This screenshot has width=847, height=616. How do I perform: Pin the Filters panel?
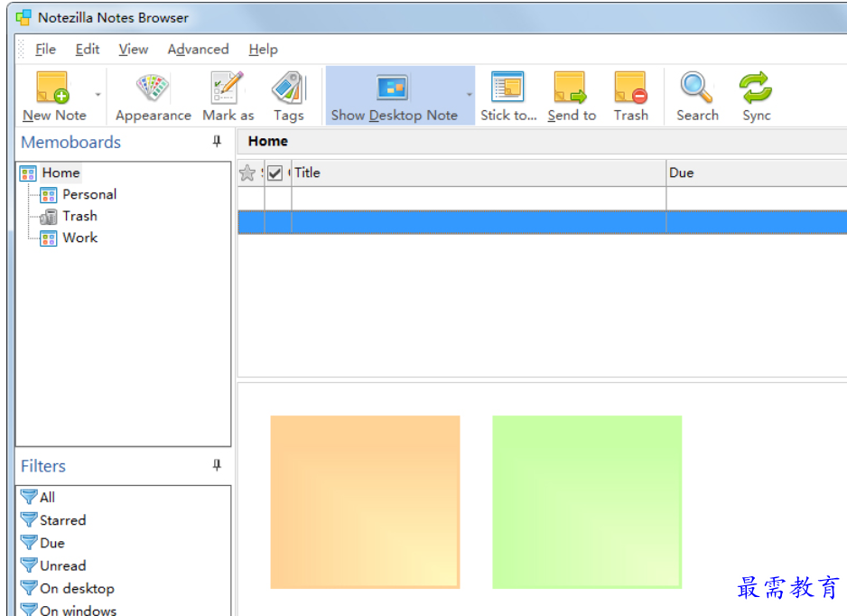(217, 465)
